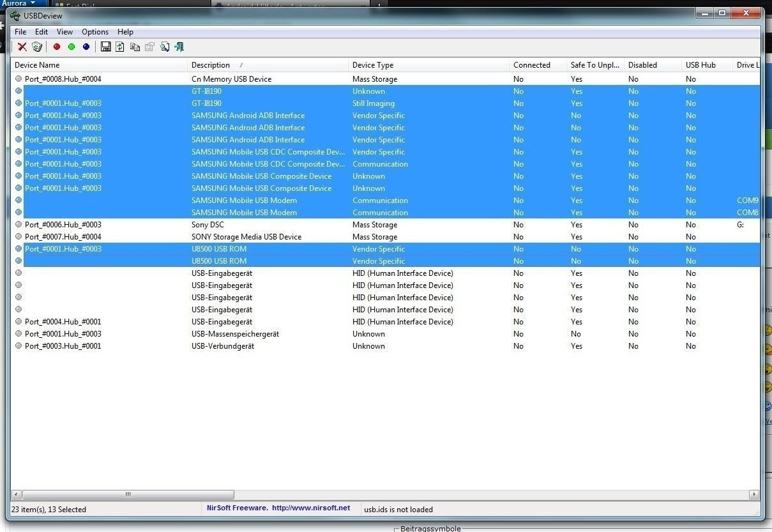Select the Port_#0003.Hub_#0001 device name
The height and width of the screenshot is (532, 772).
pyautogui.click(x=63, y=346)
